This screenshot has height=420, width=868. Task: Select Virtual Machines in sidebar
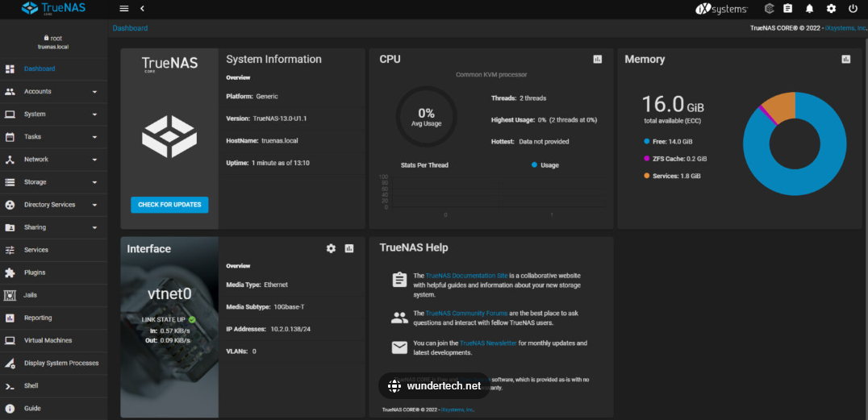(x=48, y=340)
